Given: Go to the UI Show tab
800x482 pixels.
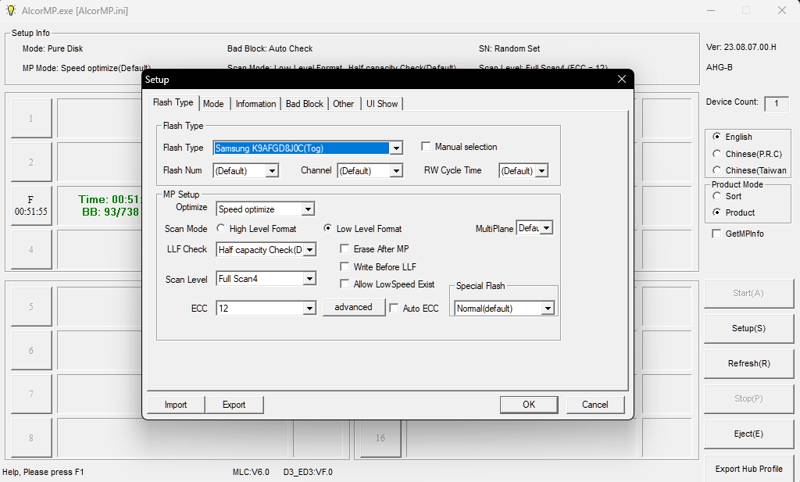Looking at the screenshot, I should pyautogui.click(x=381, y=104).
